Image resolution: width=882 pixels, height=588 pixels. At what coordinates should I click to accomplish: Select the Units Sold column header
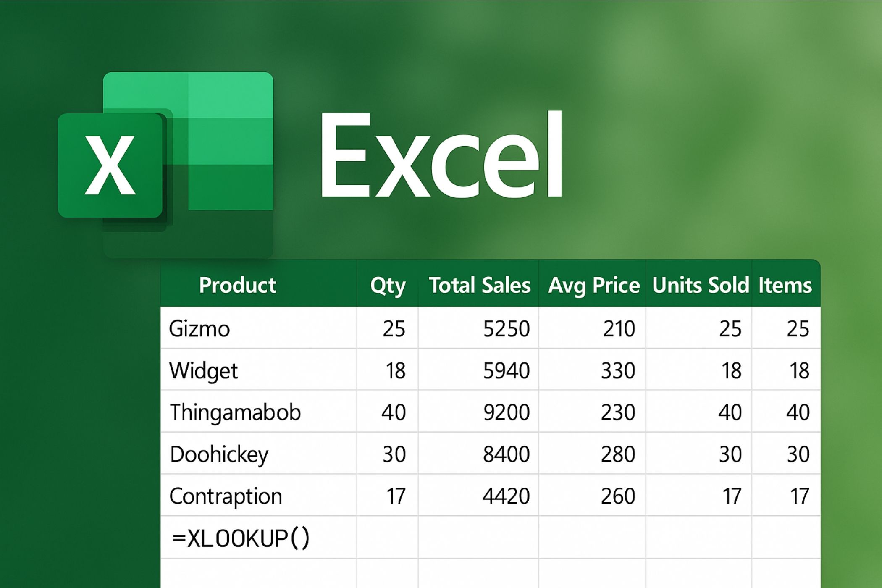(x=700, y=285)
